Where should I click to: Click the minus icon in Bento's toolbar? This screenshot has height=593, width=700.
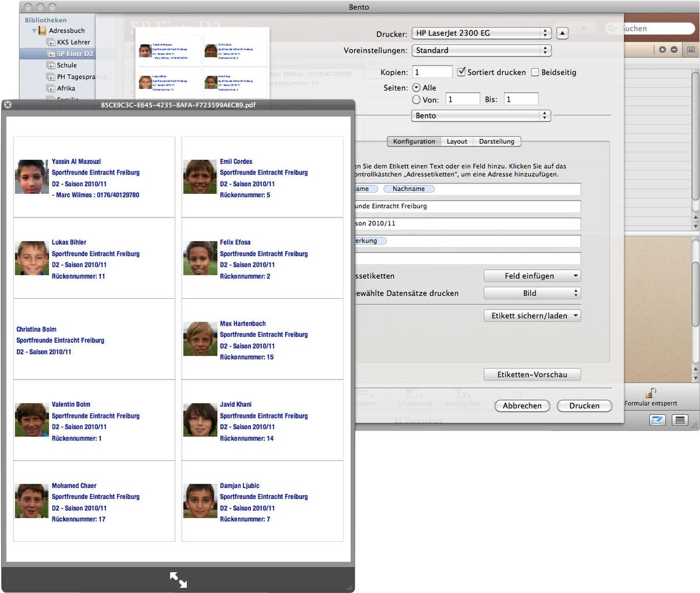click(x=674, y=50)
